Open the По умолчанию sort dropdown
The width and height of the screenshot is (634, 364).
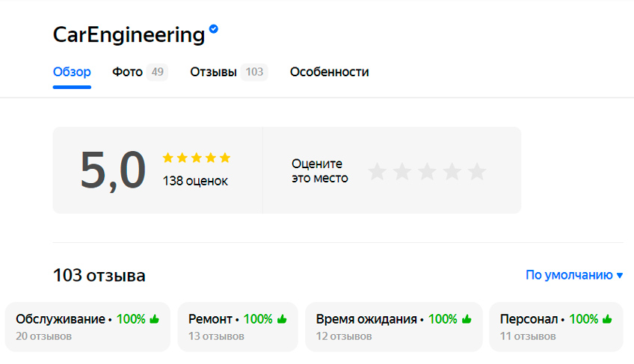(x=574, y=275)
